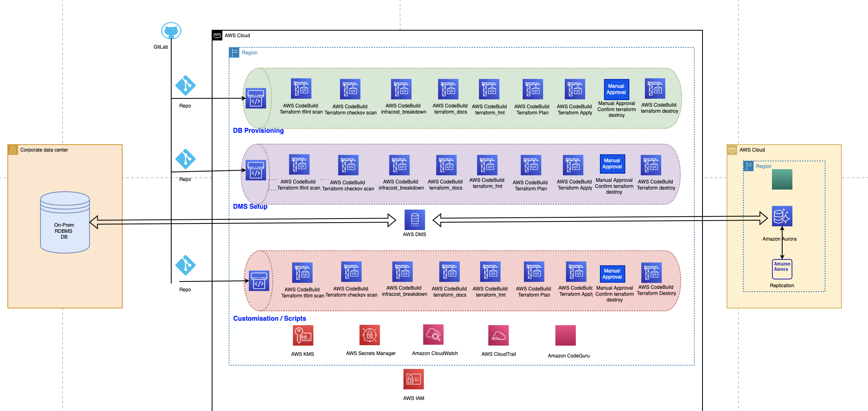Select the AWS KMS key icon
The height and width of the screenshot is (411, 868).
tap(303, 335)
